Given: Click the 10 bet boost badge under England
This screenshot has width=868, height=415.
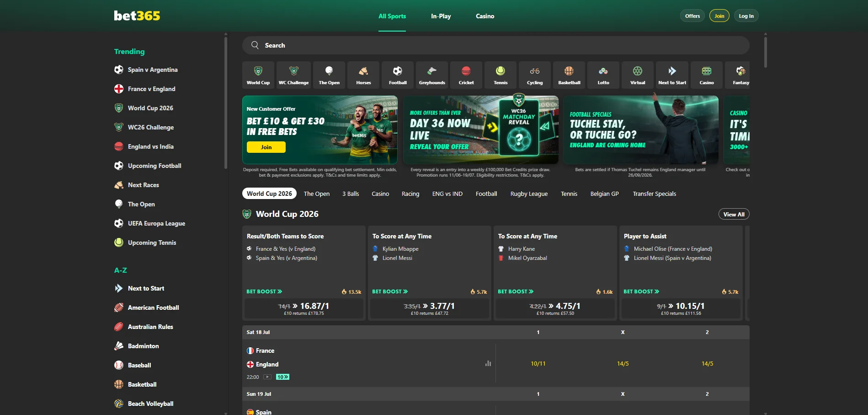Looking at the screenshot, I should point(282,377).
